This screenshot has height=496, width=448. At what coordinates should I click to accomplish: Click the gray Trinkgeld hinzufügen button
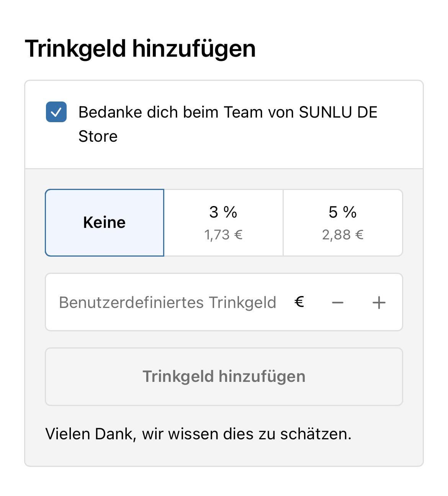[x=224, y=377]
